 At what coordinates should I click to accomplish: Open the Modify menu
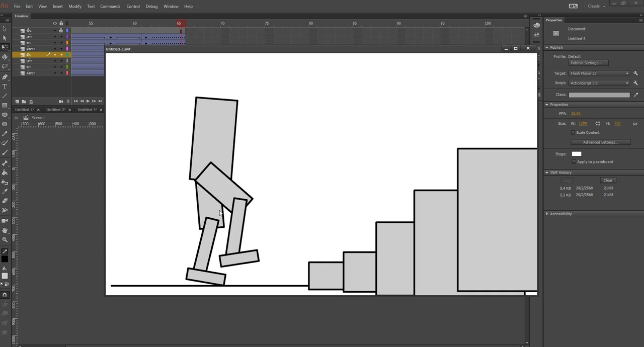tap(75, 7)
